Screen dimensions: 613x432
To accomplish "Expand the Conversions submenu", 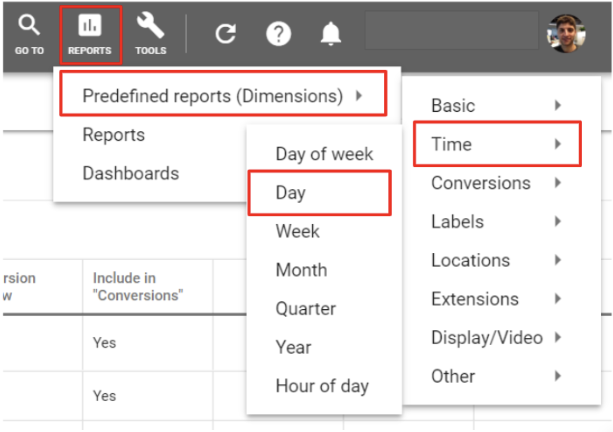I will point(497,183).
